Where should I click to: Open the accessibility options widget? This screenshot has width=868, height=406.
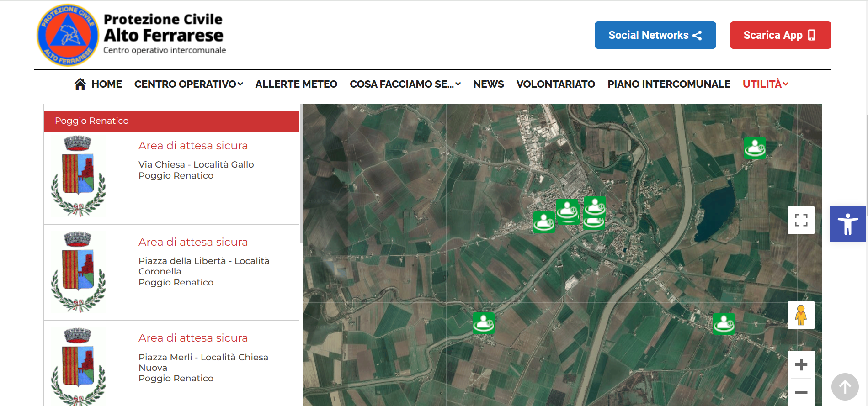pyautogui.click(x=847, y=224)
